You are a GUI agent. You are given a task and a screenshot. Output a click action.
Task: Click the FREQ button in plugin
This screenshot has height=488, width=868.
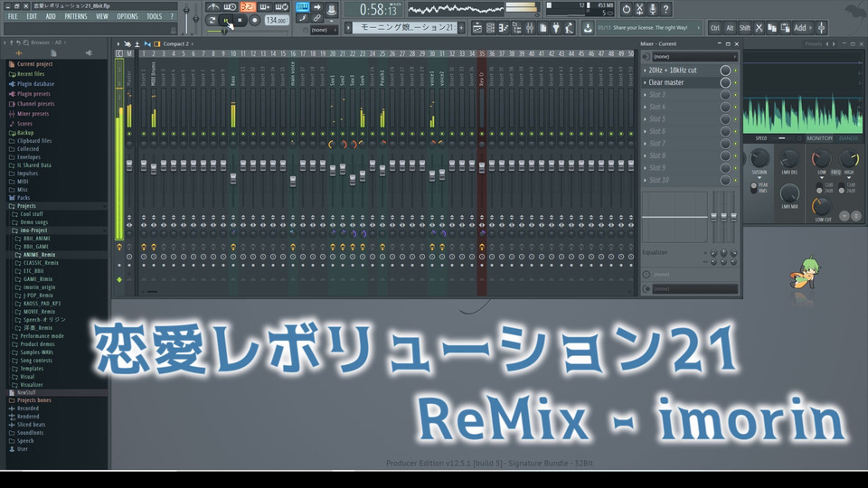click(x=835, y=173)
